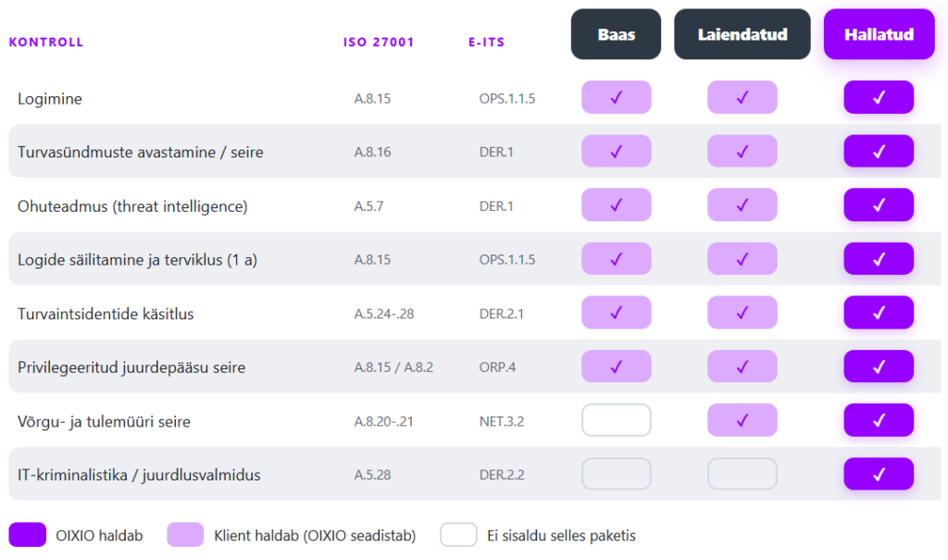Select the Hallatud package header
948x560 pixels.
[x=879, y=34]
